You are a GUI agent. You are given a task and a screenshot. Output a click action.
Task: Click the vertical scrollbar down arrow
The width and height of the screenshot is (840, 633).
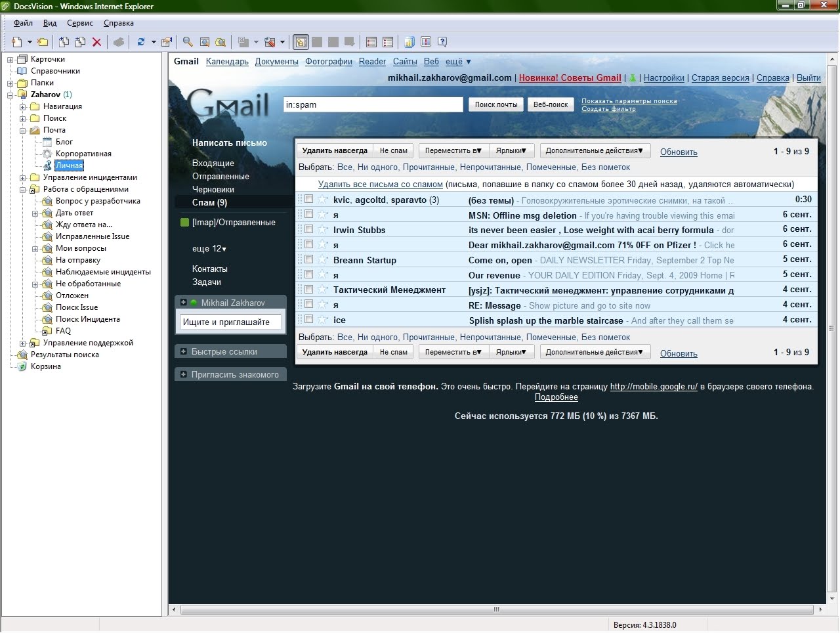pyautogui.click(x=832, y=599)
